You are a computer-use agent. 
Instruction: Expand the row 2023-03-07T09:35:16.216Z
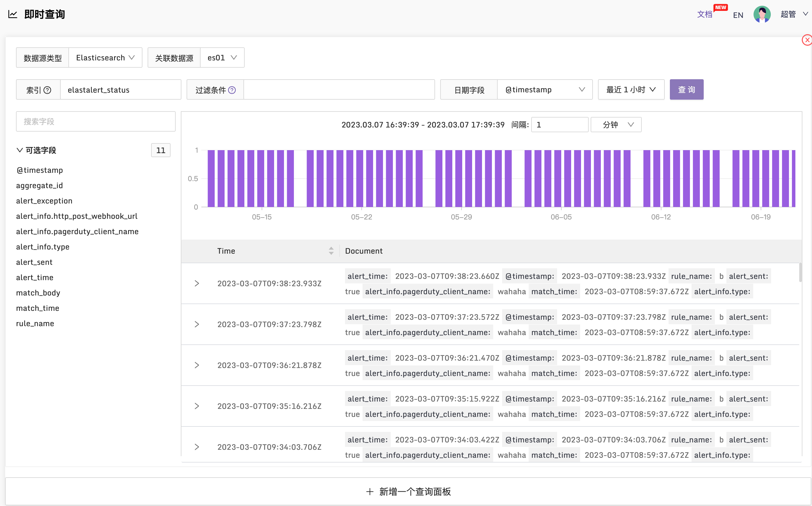197,406
